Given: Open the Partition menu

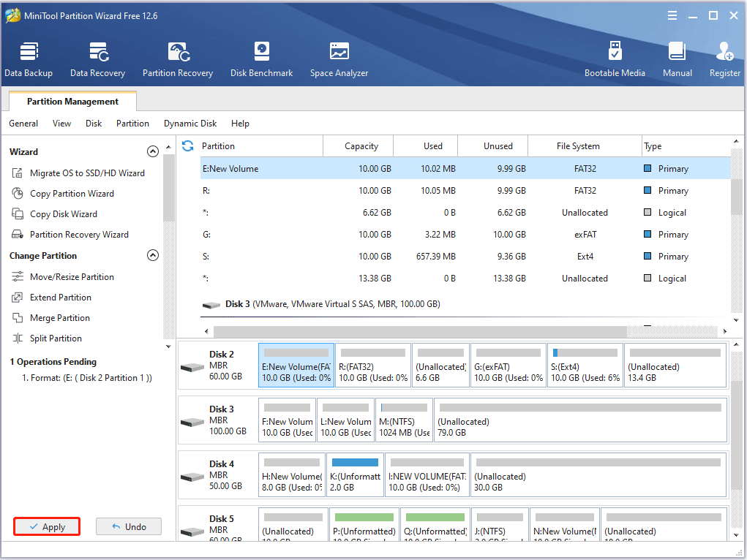Looking at the screenshot, I should (132, 124).
